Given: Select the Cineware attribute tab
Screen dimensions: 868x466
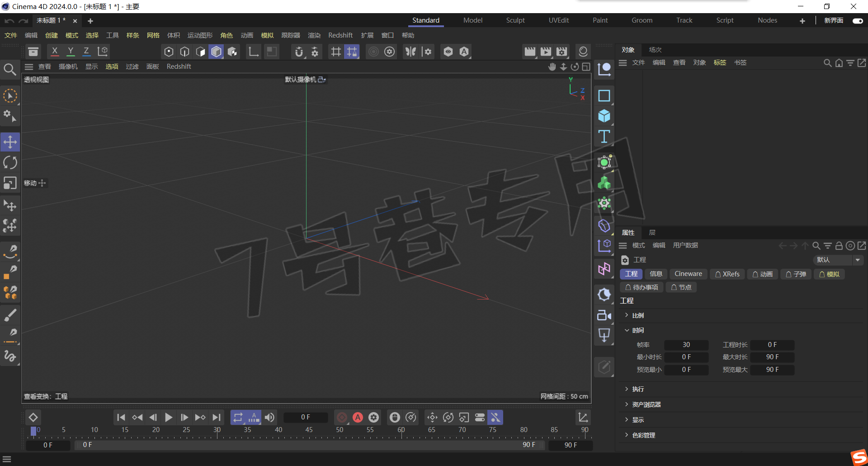Looking at the screenshot, I should (x=688, y=274).
